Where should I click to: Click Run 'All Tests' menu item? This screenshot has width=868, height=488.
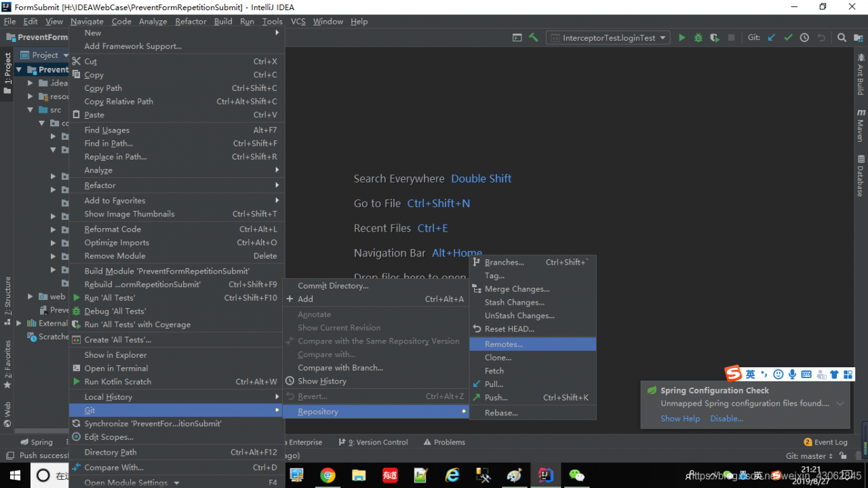click(x=178, y=298)
